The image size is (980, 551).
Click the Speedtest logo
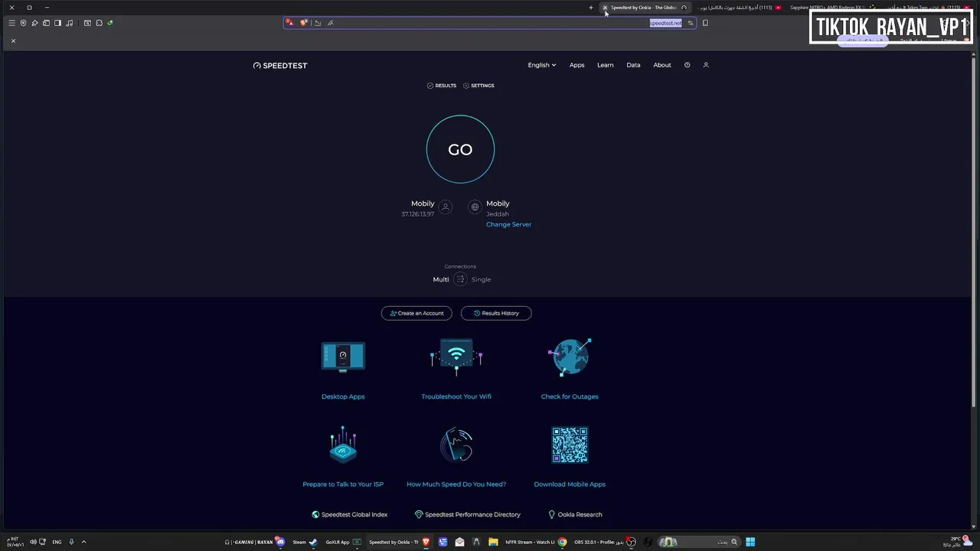click(280, 66)
